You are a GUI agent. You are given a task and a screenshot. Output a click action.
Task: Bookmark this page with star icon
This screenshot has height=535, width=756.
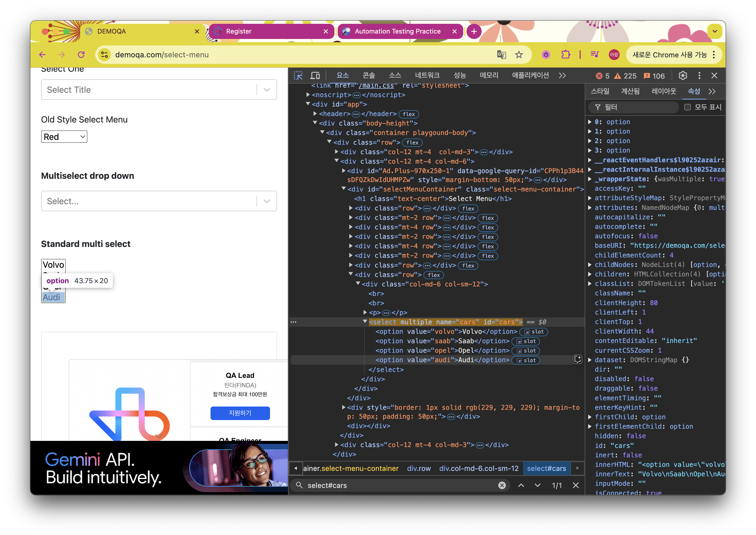pos(519,55)
